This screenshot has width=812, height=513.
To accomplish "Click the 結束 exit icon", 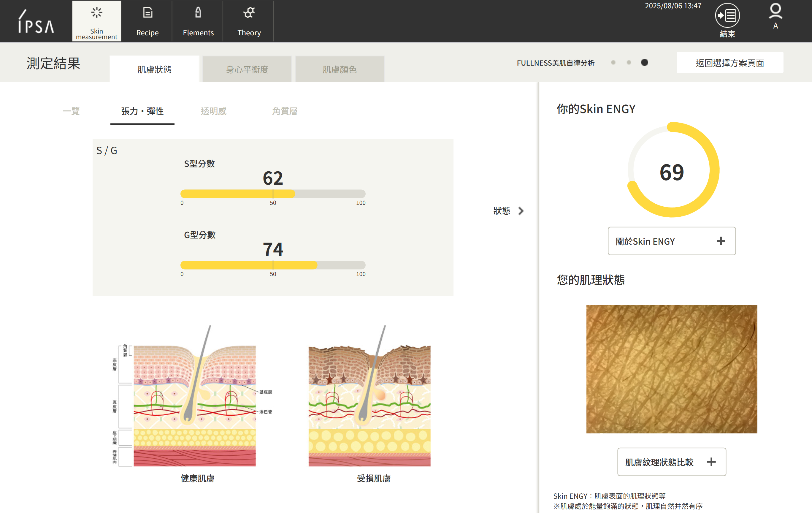I will point(727,16).
